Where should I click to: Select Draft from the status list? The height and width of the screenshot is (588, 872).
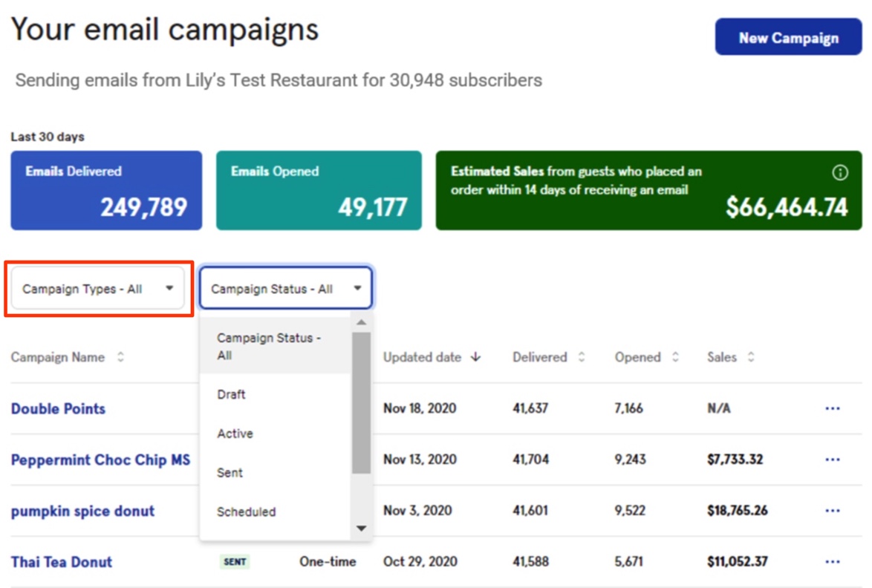click(x=231, y=394)
